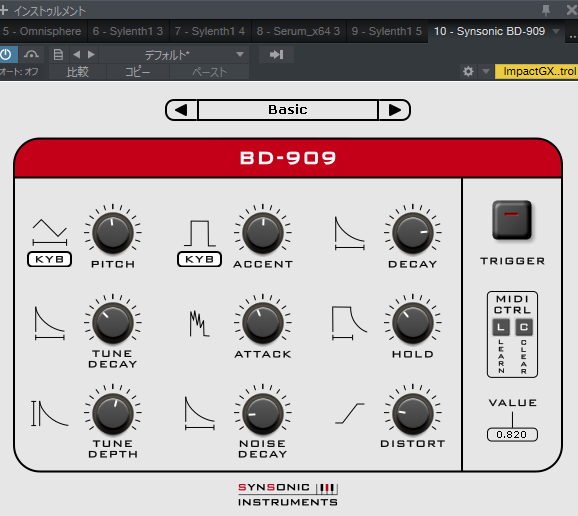Select previous BD-909 preset arrow
578x516 pixels.
181,110
